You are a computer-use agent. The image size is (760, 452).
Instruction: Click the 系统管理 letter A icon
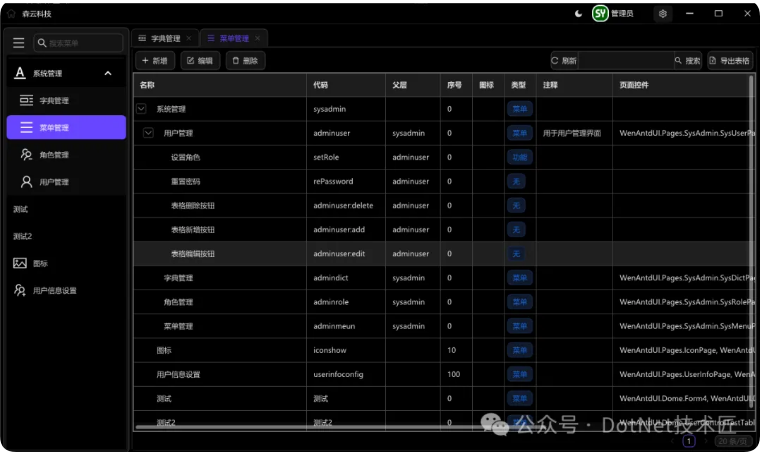coord(19,73)
